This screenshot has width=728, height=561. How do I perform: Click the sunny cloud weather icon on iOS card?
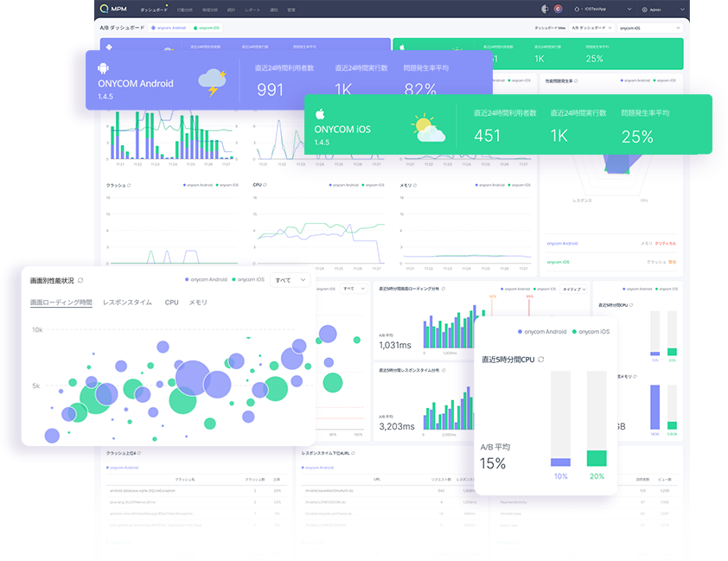[x=428, y=128]
